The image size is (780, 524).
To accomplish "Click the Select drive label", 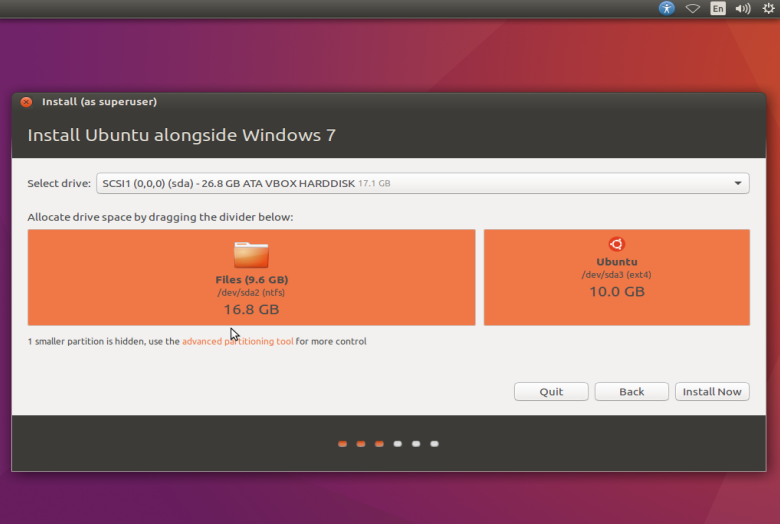I will tap(59, 183).
